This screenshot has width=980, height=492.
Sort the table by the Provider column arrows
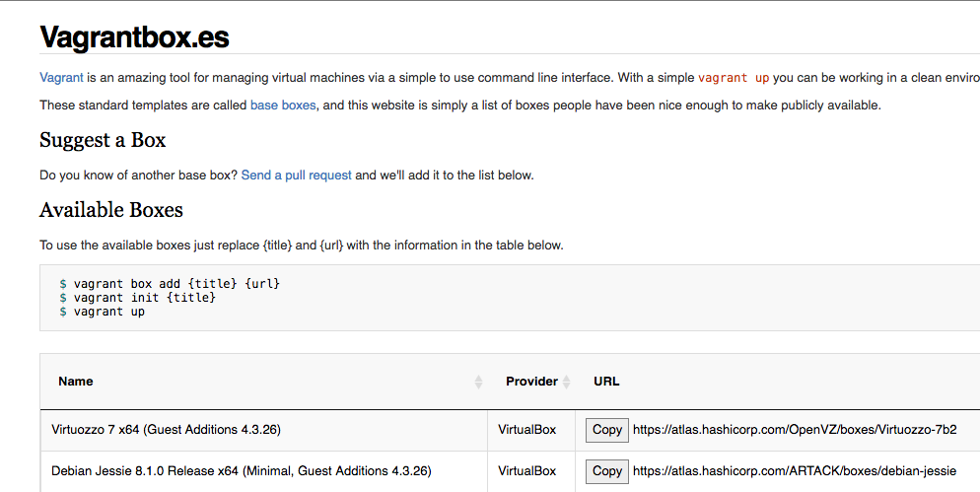click(566, 382)
